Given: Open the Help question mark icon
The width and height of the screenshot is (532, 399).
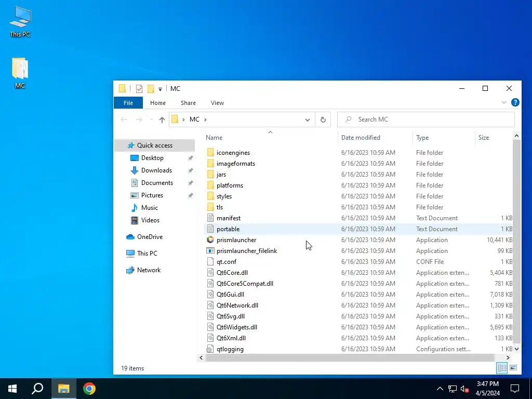Looking at the screenshot, I should pos(515,102).
